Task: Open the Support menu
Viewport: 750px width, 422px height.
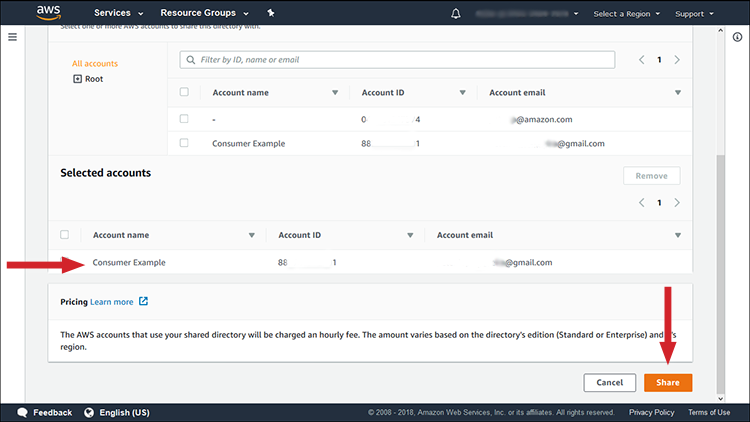Action: (x=694, y=14)
